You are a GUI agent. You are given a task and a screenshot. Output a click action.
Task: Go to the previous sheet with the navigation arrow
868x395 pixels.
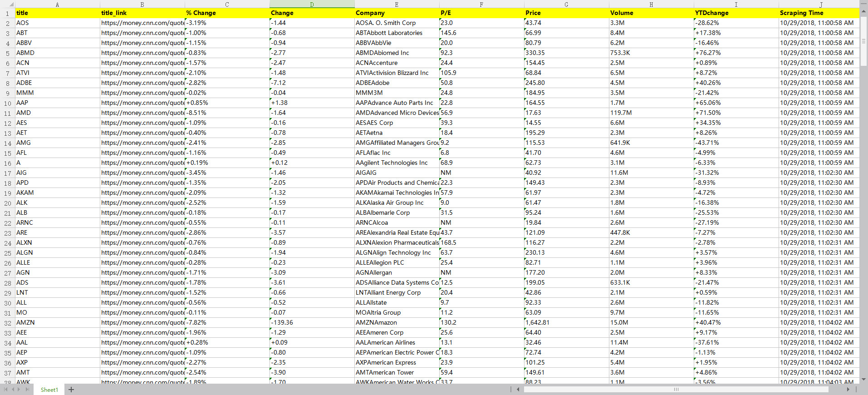point(13,390)
